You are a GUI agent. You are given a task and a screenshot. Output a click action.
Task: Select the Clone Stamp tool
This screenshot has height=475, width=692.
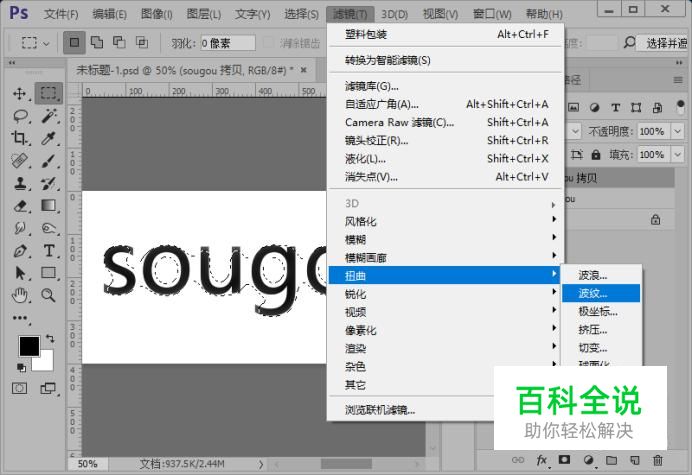click(x=20, y=183)
